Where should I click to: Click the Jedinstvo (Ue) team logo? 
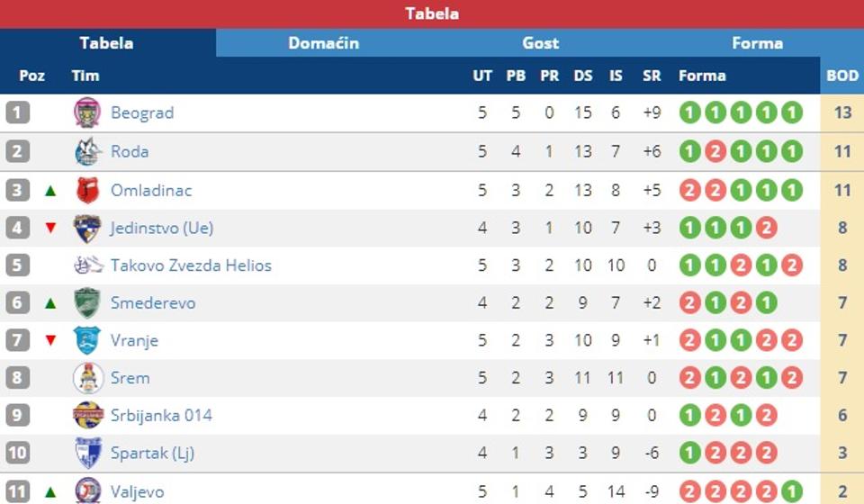point(87,228)
